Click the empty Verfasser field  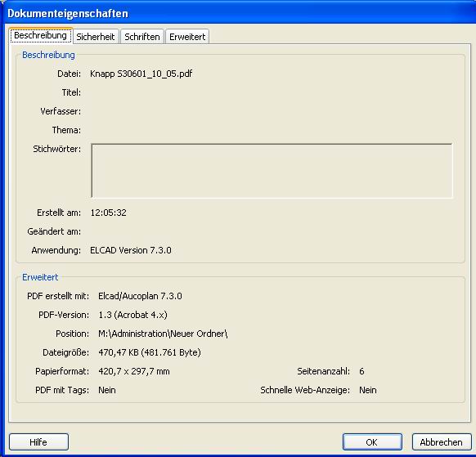pos(270,111)
